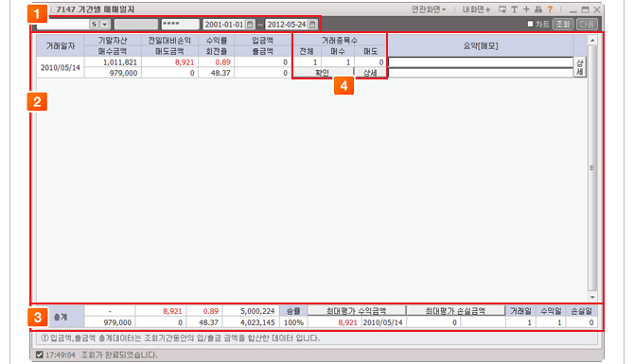Expand the 연관화면 dropdown menu
Image resolution: width=634 pixels, height=364 pixels.
429,9
